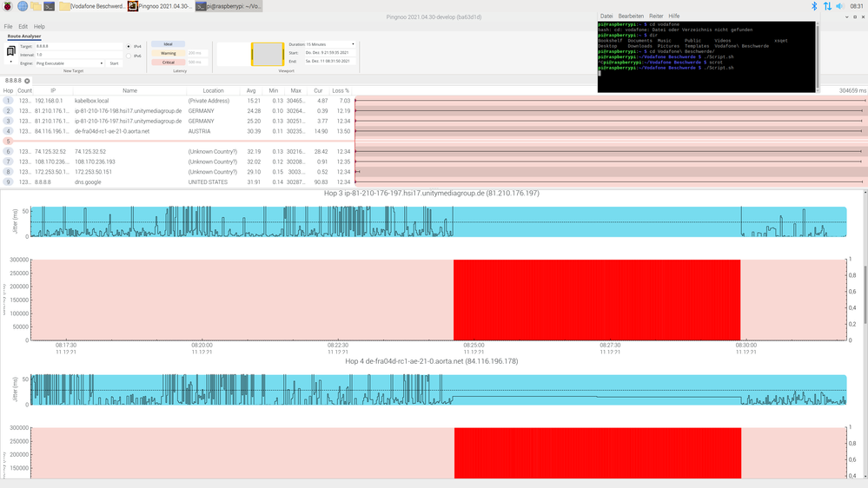Open the volume control icon
Screen dimensions: 868x488
tap(841, 6)
